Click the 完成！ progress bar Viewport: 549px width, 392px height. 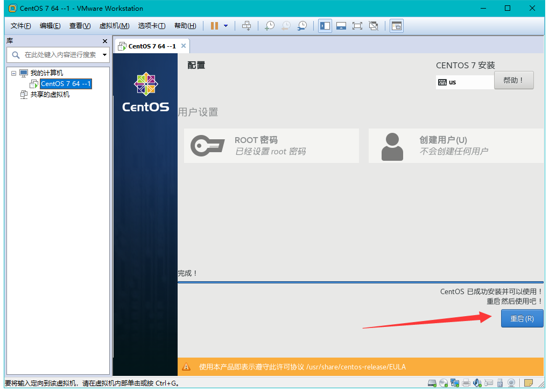(361, 282)
